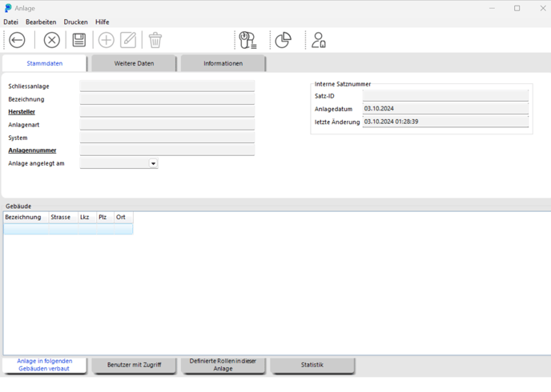Click the Bezeichnung input field
This screenshot has width=551, height=392.
pyautogui.click(x=167, y=99)
